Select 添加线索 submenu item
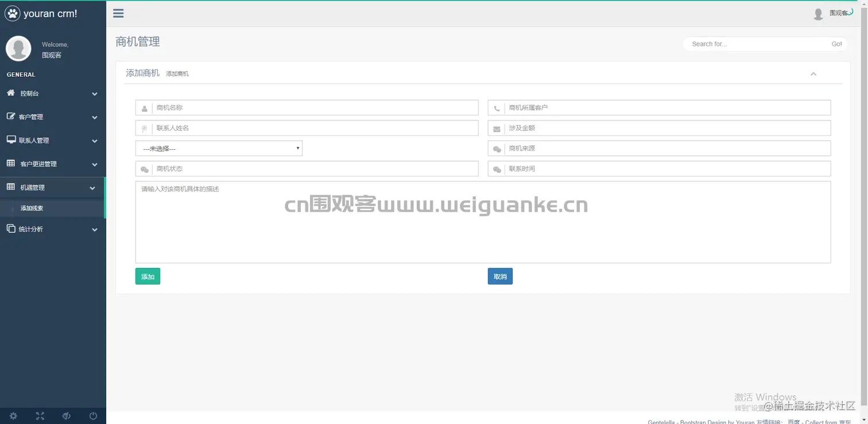The height and width of the screenshot is (424, 868). [32, 208]
